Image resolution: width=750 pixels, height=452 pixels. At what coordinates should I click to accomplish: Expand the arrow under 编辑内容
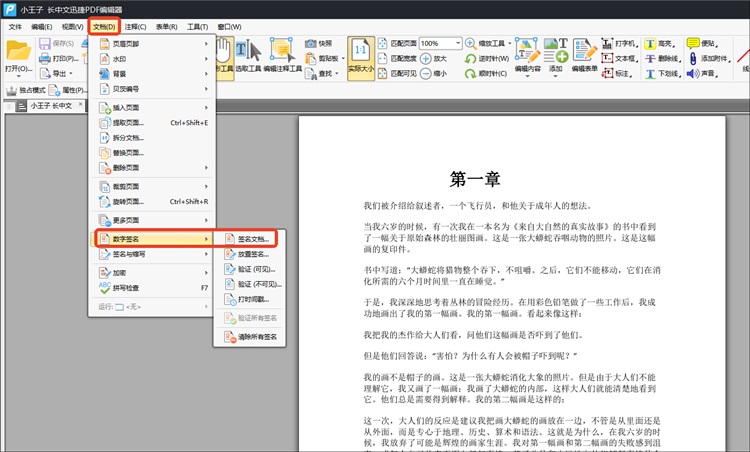click(x=527, y=77)
